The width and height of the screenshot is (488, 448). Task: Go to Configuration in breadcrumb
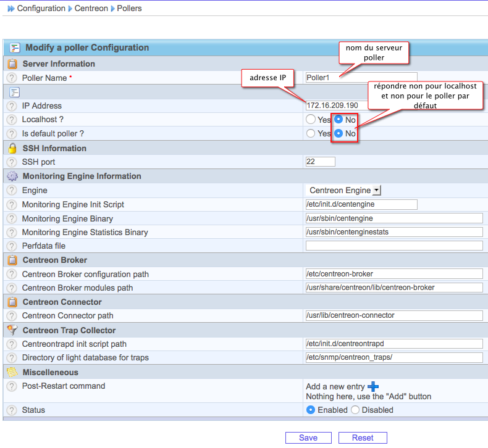click(41, 9)
